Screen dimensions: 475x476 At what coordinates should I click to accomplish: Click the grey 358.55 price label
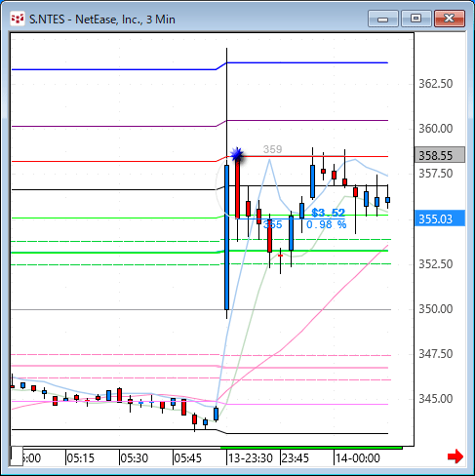440,155
